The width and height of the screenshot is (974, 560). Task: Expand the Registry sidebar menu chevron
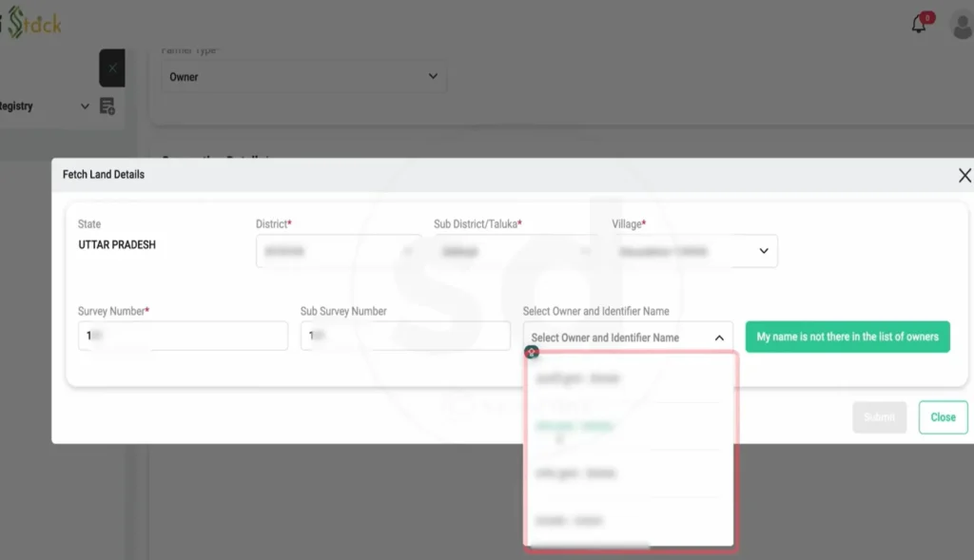click(85, 106)
